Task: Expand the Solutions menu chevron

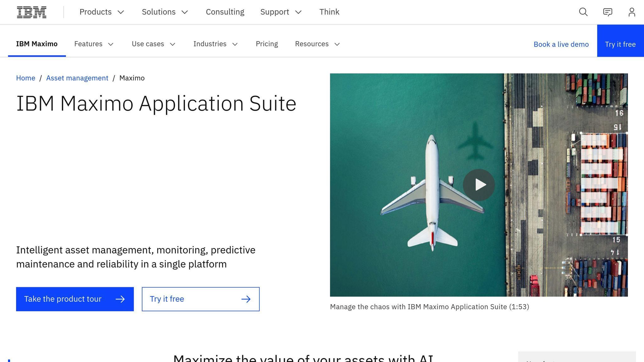Action: coord(185,12)
